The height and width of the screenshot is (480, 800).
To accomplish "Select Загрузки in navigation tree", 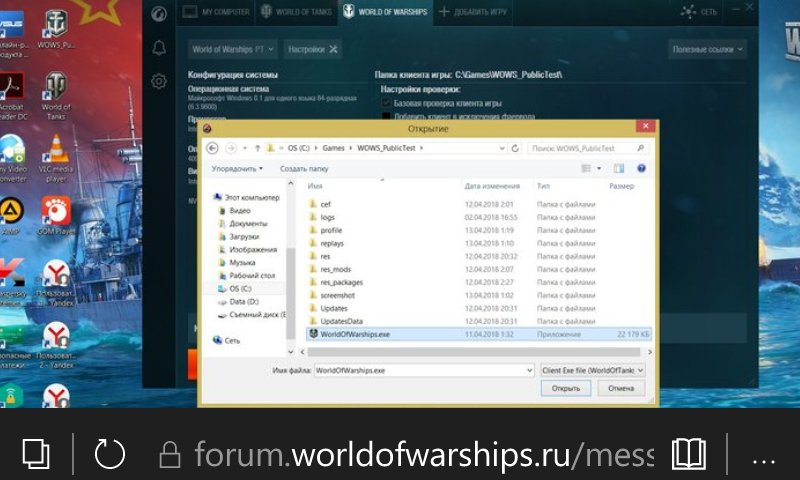I will point(239,237).
